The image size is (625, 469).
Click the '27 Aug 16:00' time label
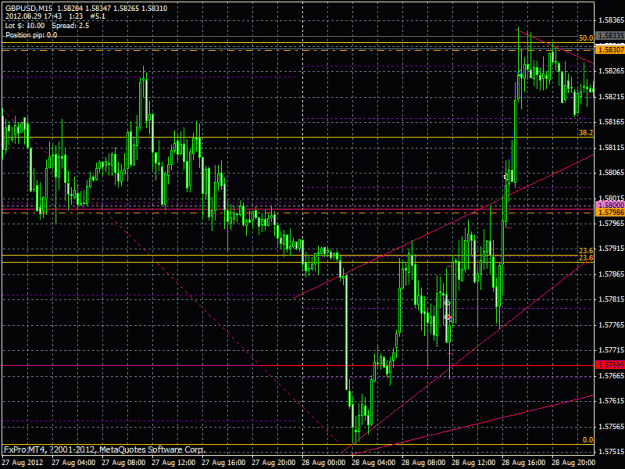224,463
